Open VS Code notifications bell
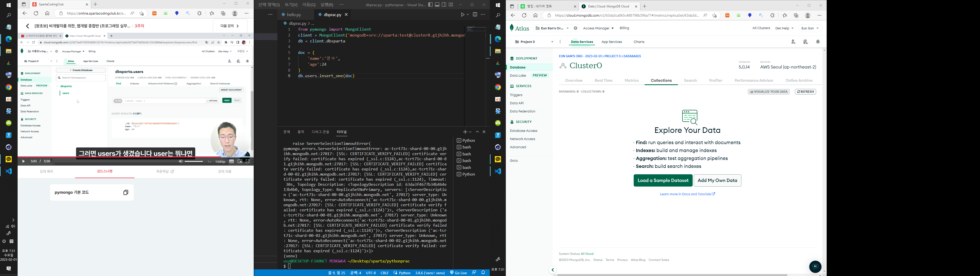 tap(483, 273)
